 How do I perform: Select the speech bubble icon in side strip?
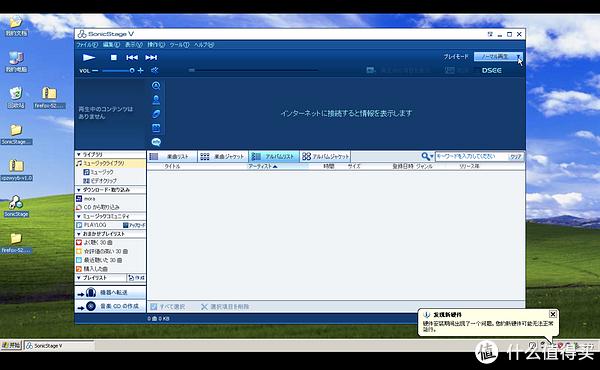[156, 142]
